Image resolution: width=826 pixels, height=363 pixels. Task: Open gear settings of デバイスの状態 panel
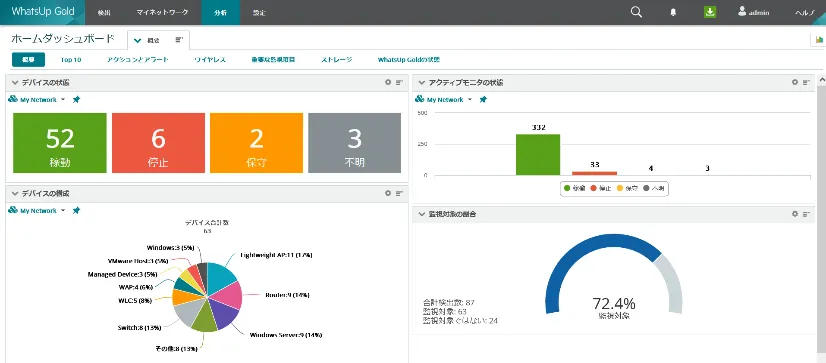coord(388,82)
